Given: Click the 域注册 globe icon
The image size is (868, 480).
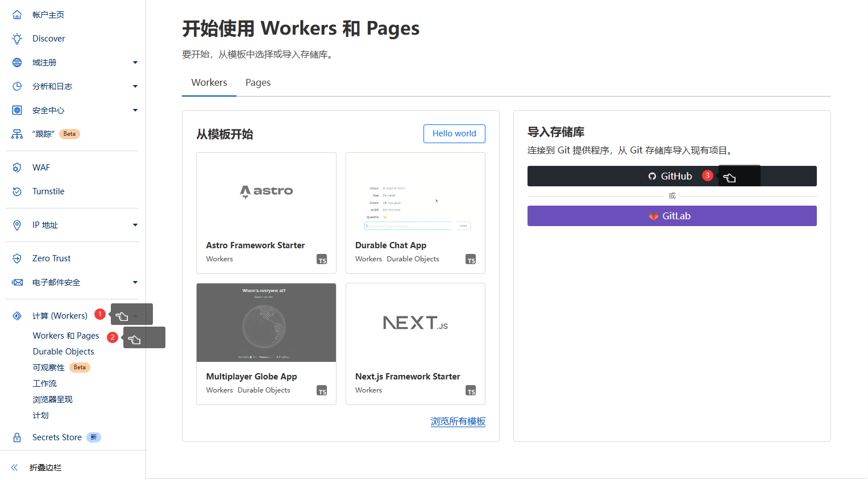Looking at the screenshot, I should 16,62.
